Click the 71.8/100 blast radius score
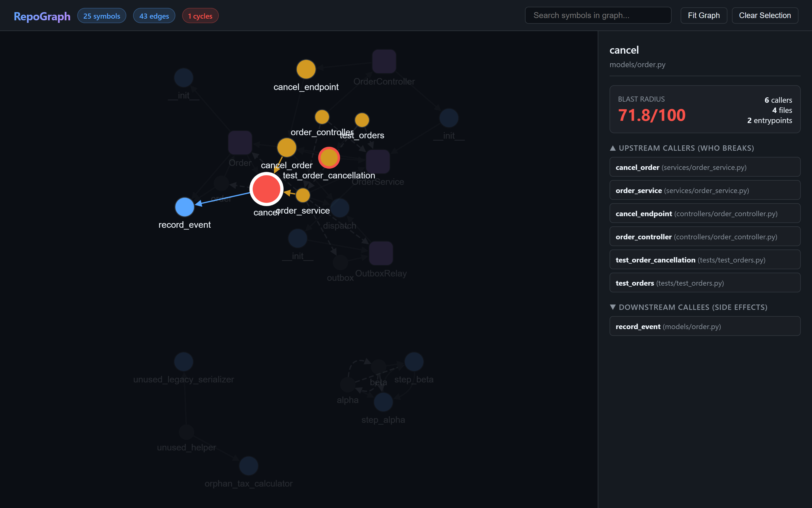 pyautogui.click(x=652, y=115)
